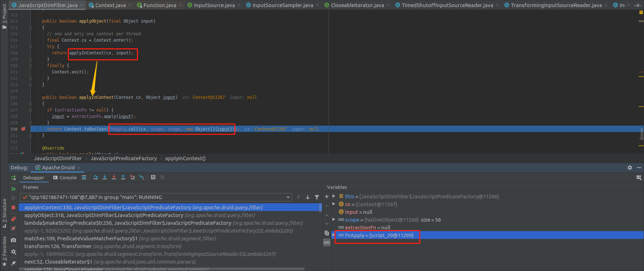Click the Step Over debugger icon
This screenshot has height=271, width=644.
click(96, 177)
